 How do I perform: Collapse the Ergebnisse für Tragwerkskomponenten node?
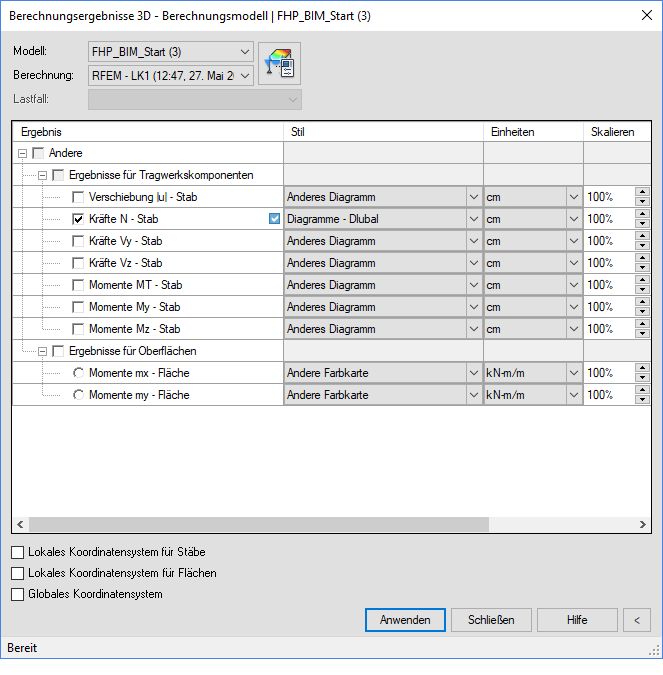(x=42, y=175)
